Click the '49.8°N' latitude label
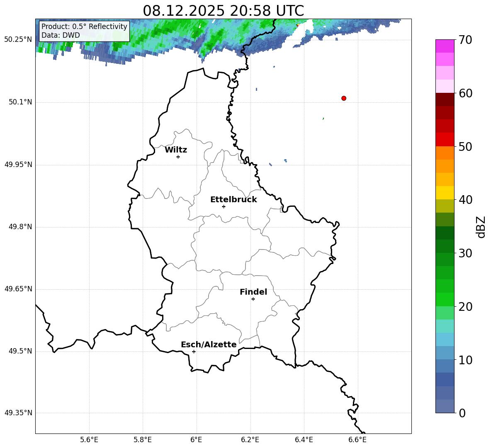 click(x=20, y=227)
